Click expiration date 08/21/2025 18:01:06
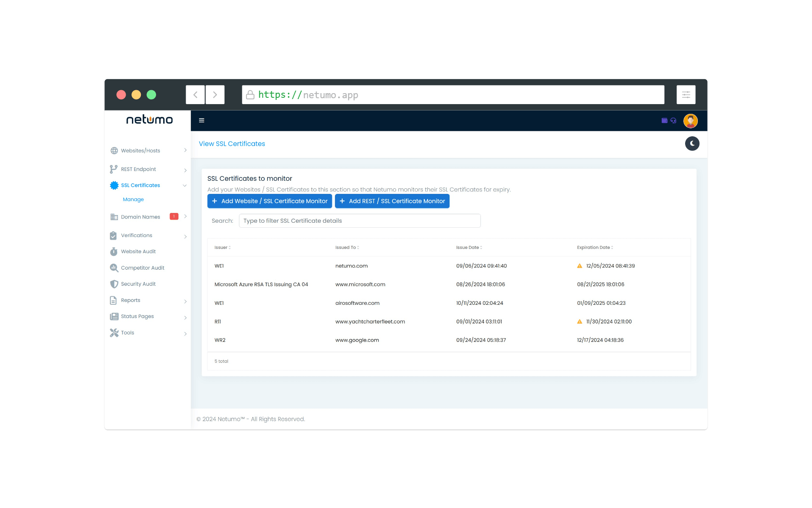The width and height of the screenshot is (812, 508). coord(601,284)
